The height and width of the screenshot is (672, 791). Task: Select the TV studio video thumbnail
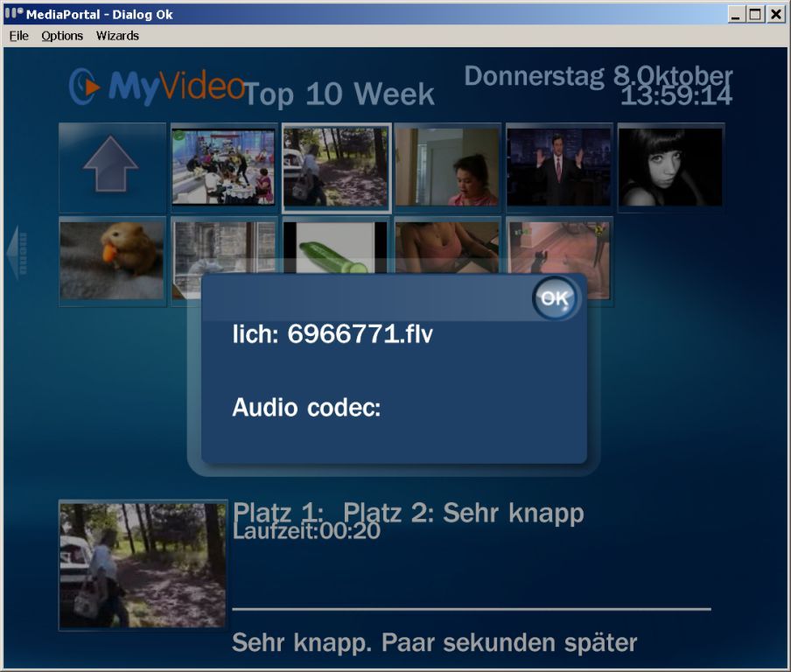[x=224, y=166]
